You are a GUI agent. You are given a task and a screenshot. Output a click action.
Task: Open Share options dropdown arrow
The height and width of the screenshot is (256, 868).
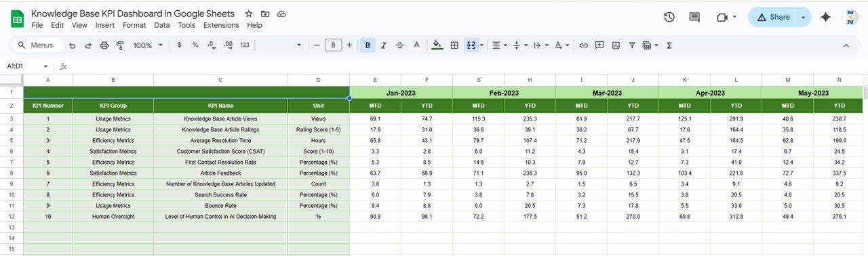pyautogui.click(x=804, y=17)
